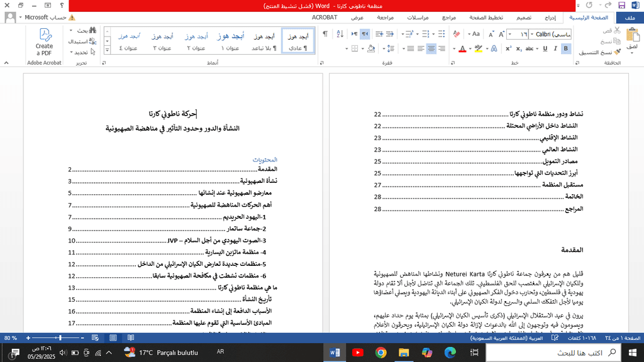Toggle Bold formatting

coord(565,48)
